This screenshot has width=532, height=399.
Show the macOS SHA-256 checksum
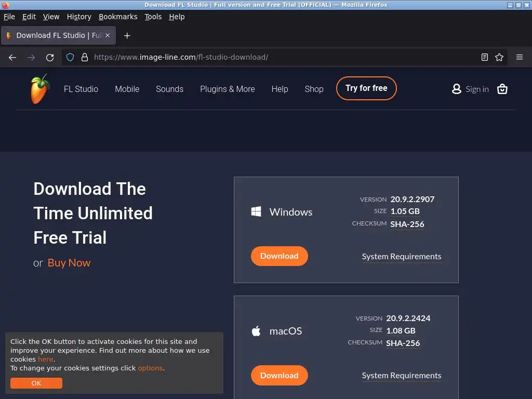pos(403,343)
